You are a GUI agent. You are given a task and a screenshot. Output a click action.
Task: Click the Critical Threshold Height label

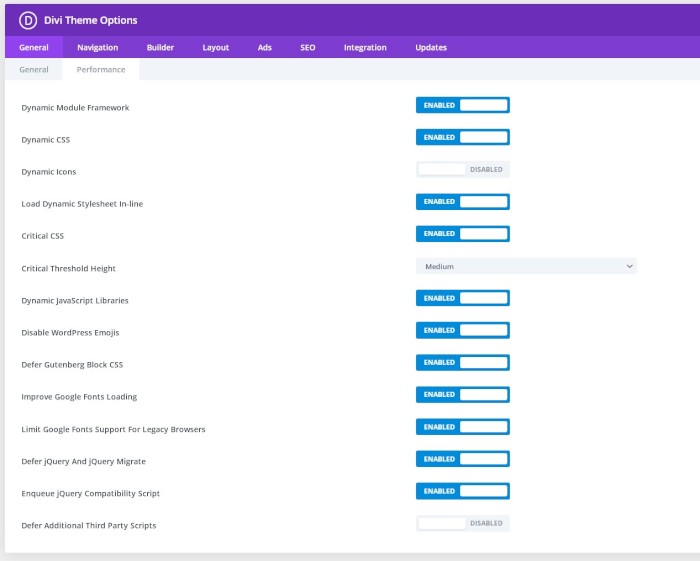tap(68, 269)
